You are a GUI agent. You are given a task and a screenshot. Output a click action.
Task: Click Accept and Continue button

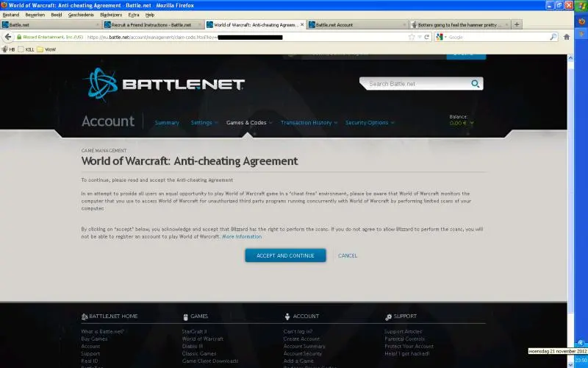click(285, 255)
